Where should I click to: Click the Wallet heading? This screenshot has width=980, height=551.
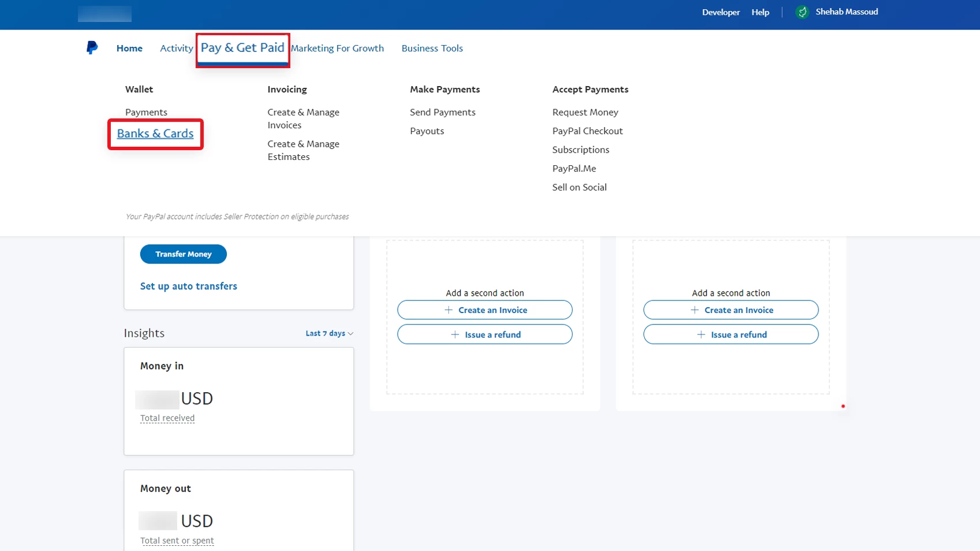point(139,90)
